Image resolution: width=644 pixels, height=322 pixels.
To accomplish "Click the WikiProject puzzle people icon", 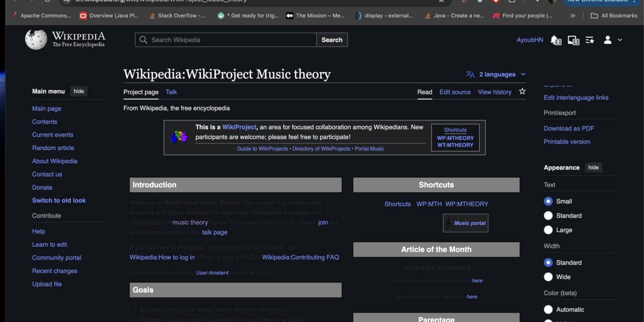I will [179, 137].
